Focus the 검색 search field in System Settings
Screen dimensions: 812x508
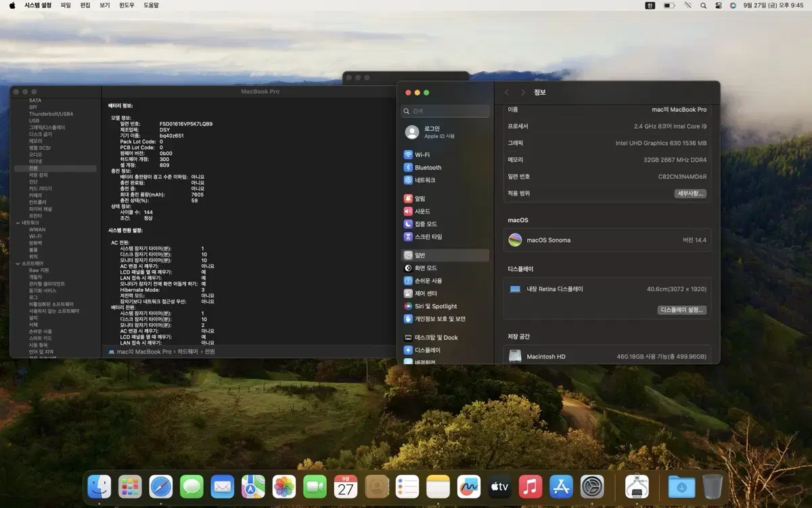pyautogui.click(x=446, y=111)
